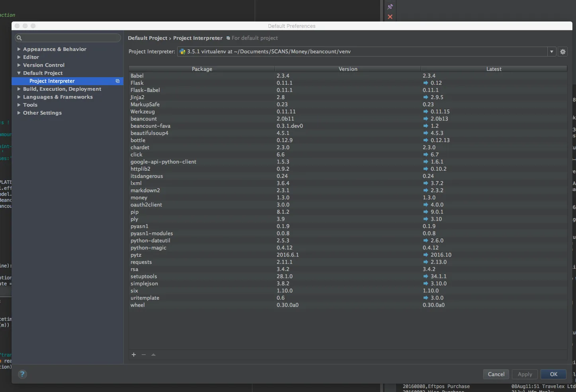
Task: Sort the table by Version column header
Action: (348, 69)
